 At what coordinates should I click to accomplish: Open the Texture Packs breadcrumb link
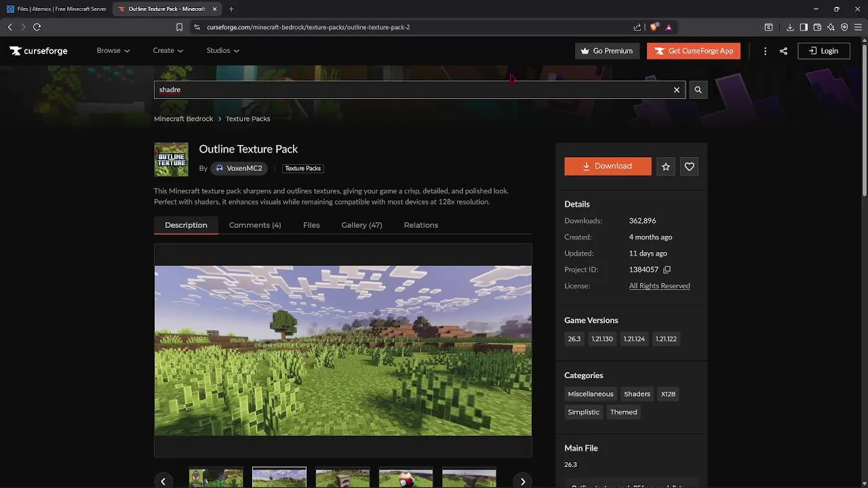tap(248, 119)
